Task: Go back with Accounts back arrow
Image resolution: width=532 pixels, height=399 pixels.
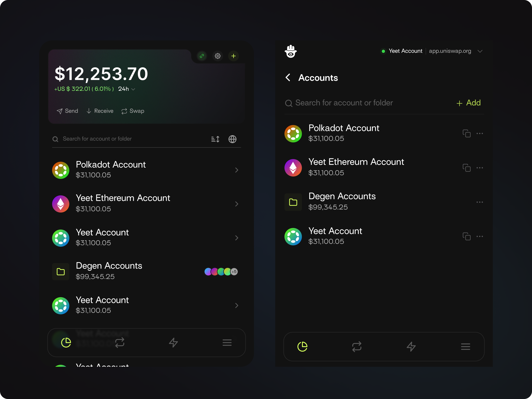Action: point(288,77)
